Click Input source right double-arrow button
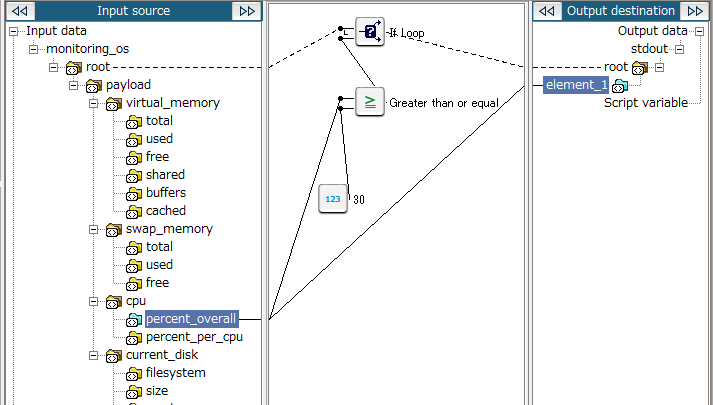The width and height of the screenshot is (713, 405). coord(246,11)
